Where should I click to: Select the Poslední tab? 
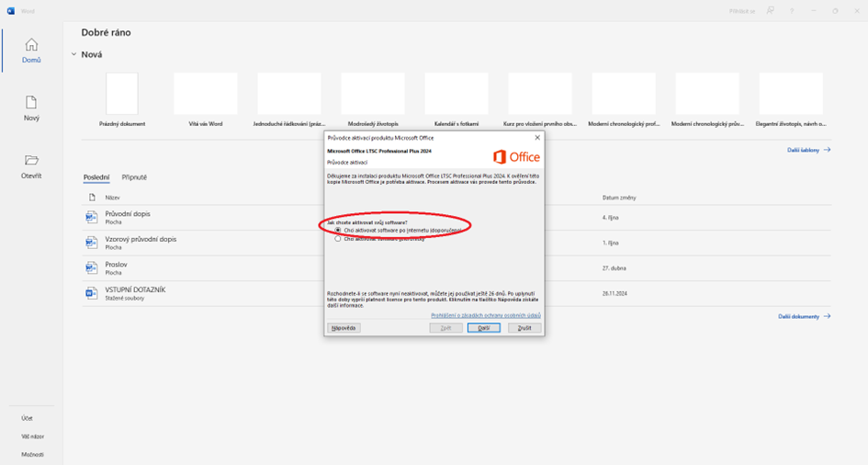(x=96, y=177)
